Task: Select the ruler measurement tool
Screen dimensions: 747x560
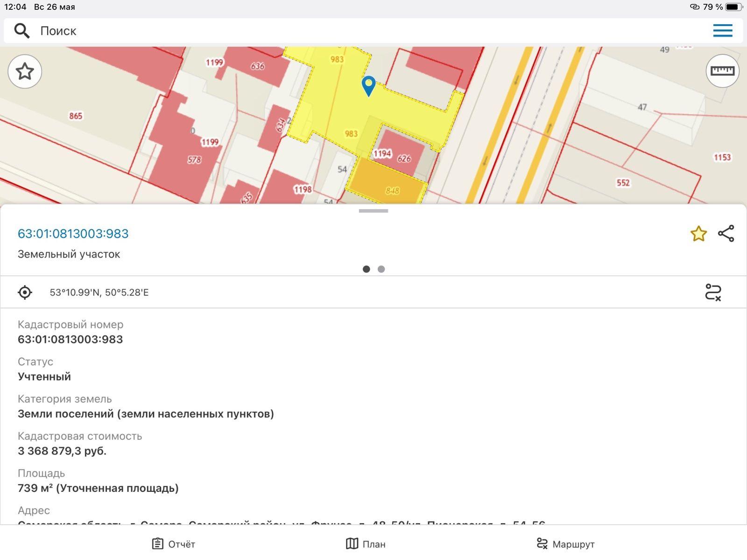Action: click(x=722, y=71)
